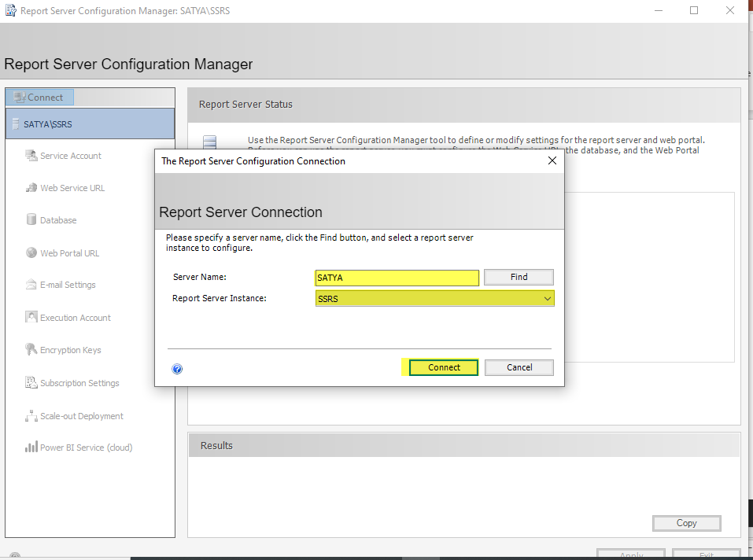Click the Web Portal URL icon
The height and width of the screenshot is (560, 753).
point(31,253)
